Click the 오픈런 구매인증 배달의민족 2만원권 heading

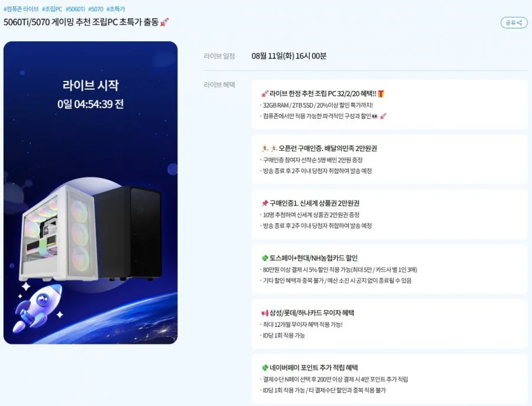click(x=327, y=148)
